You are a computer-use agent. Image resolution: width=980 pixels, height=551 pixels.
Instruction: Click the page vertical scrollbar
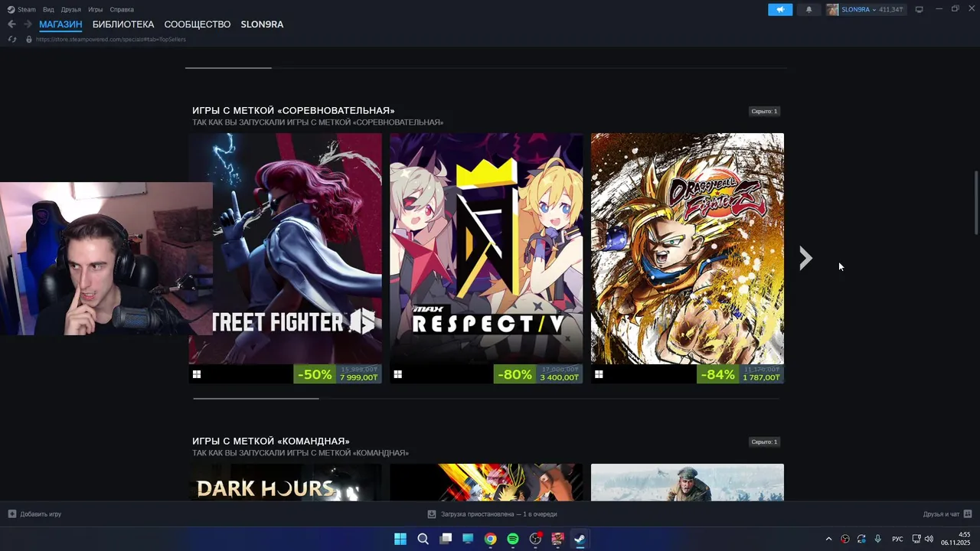[x=976, y=203]
